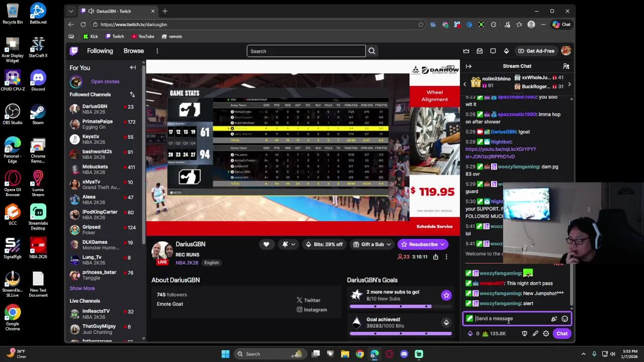
Task: Share the stream via share icon
Action: pos(436,257)
